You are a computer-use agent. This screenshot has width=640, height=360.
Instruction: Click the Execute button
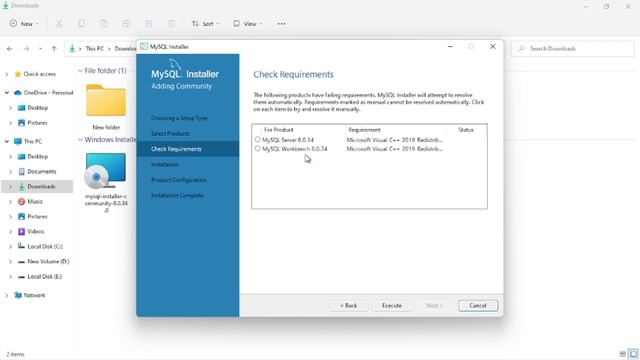(392, 305)
